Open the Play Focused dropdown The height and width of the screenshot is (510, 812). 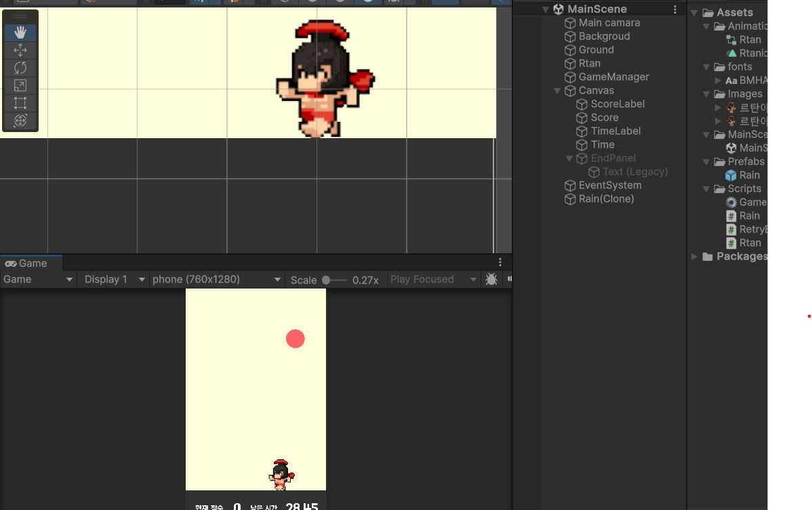coord(433,279)
